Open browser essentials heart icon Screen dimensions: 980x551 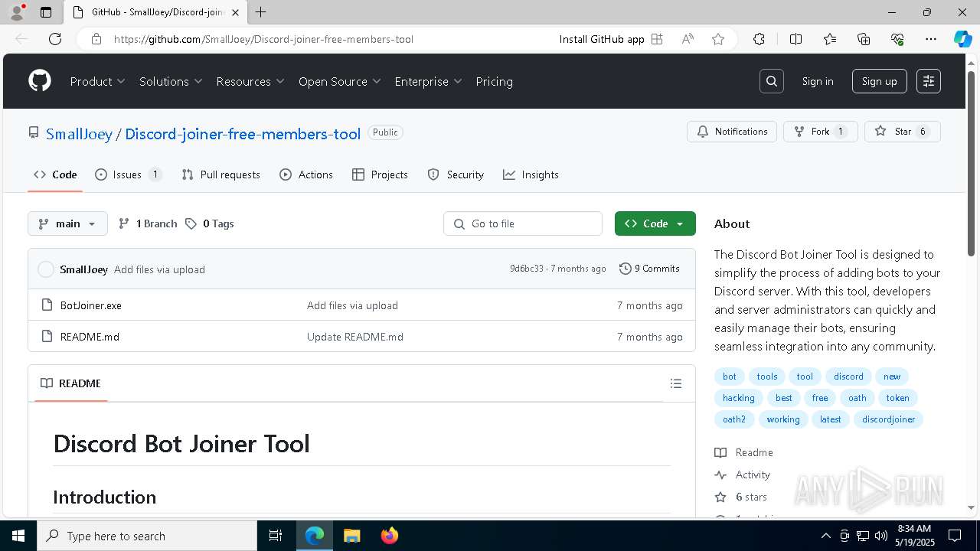pyautogui.click(x=897, y=39)
